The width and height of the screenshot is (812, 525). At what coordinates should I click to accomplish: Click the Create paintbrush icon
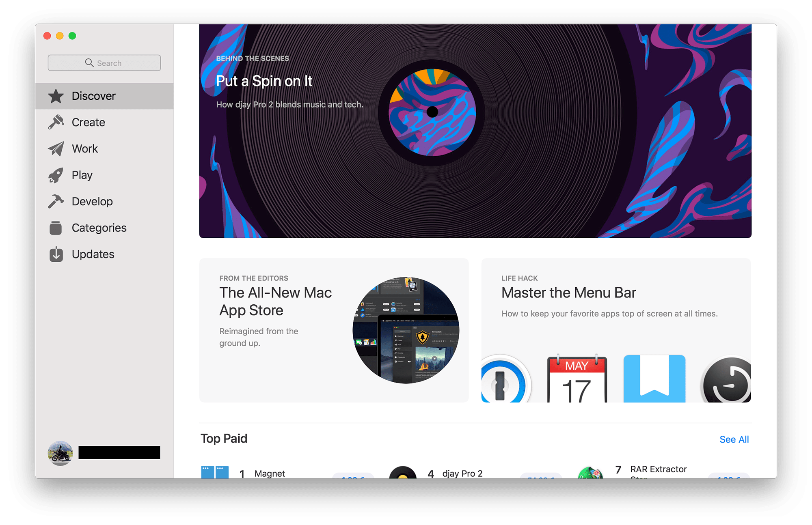pyautogui.click(x=56, y=122)
